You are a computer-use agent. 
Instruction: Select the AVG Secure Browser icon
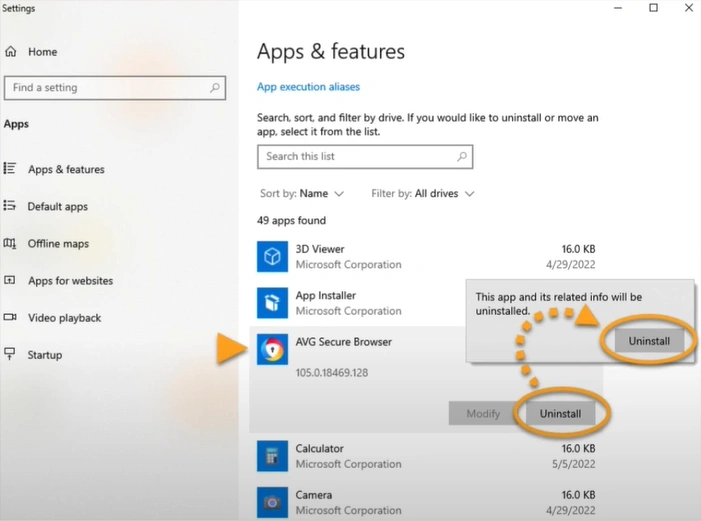pos(272,349)
